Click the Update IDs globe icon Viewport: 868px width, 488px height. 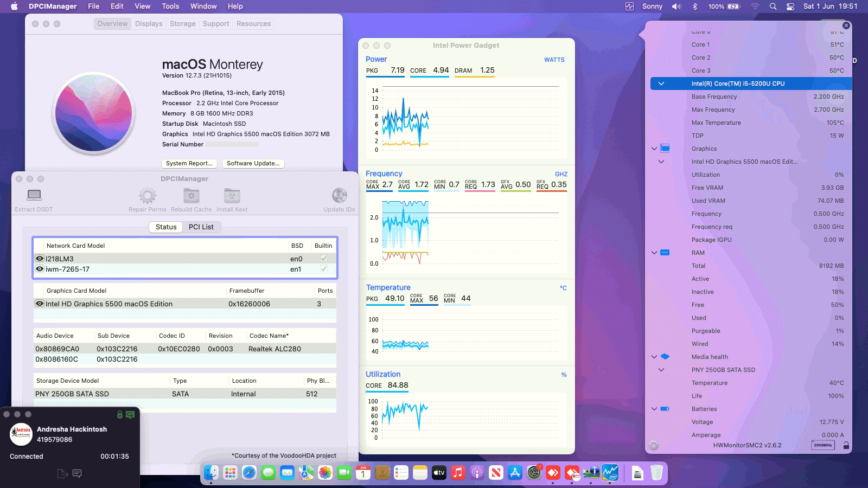click(x=339, y=195)
